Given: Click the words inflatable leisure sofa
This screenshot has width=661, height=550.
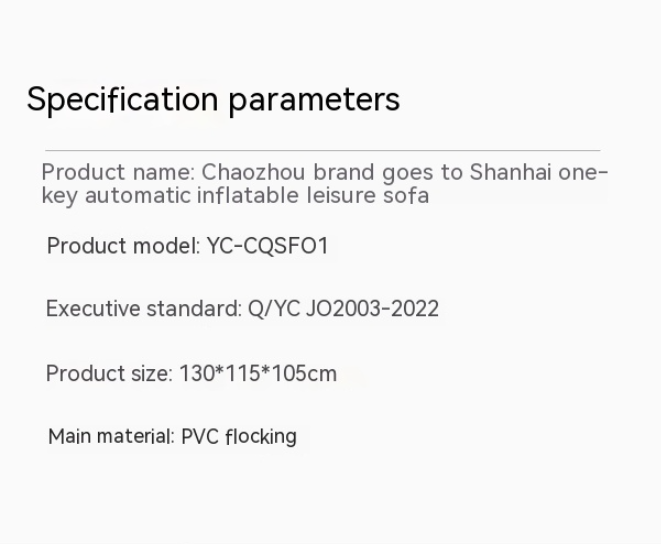Looking at the screenshot, I should 313,195.
